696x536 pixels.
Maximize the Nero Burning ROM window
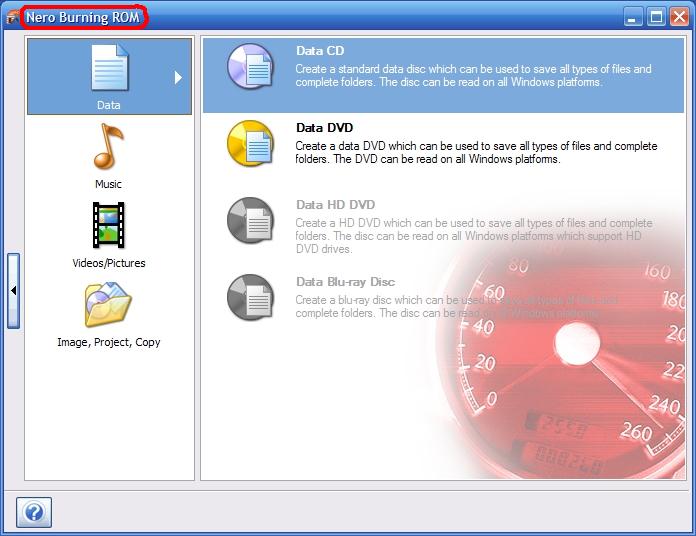coord(656,18)
